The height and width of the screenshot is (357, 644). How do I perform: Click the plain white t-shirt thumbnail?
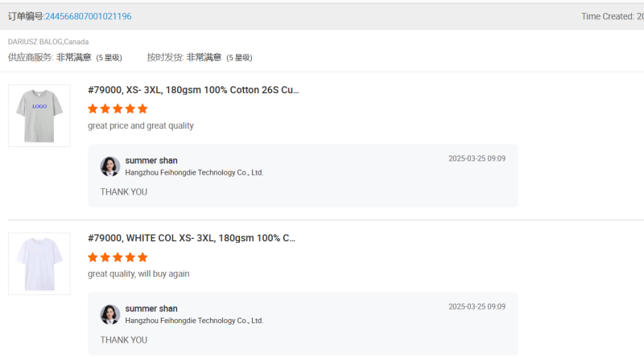(x=39, y=264)
